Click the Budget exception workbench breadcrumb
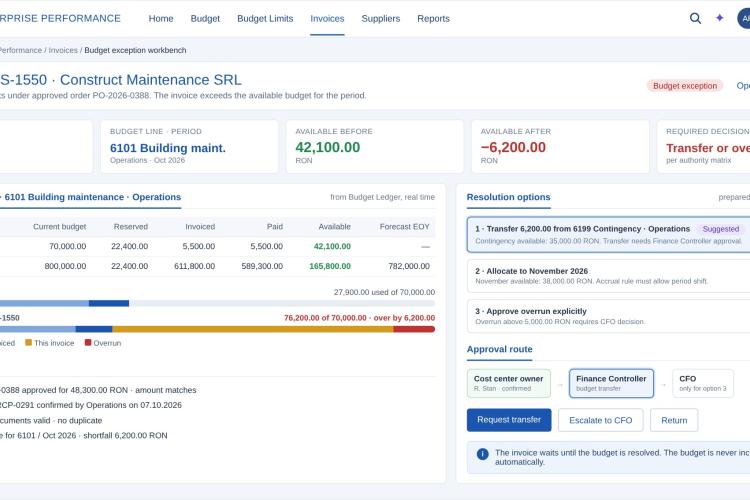750x500 pixels. [135, 50]
